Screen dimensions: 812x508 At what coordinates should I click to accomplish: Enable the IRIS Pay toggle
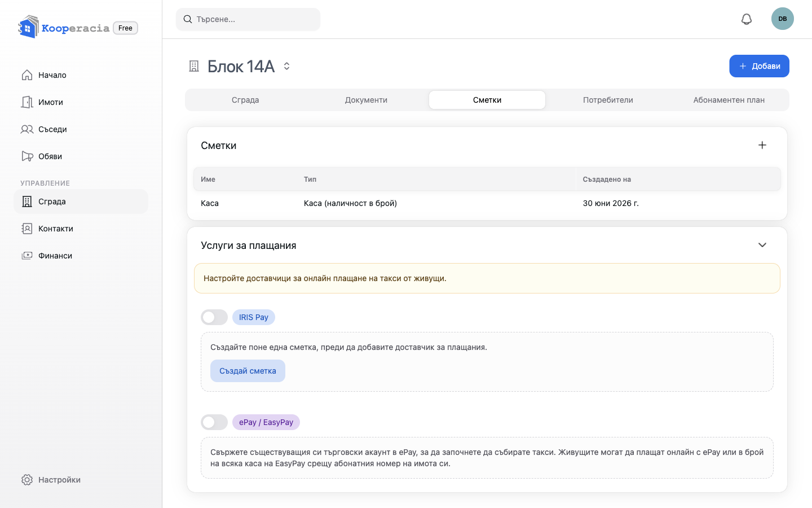pyautogui.click(x=214, y=317)
